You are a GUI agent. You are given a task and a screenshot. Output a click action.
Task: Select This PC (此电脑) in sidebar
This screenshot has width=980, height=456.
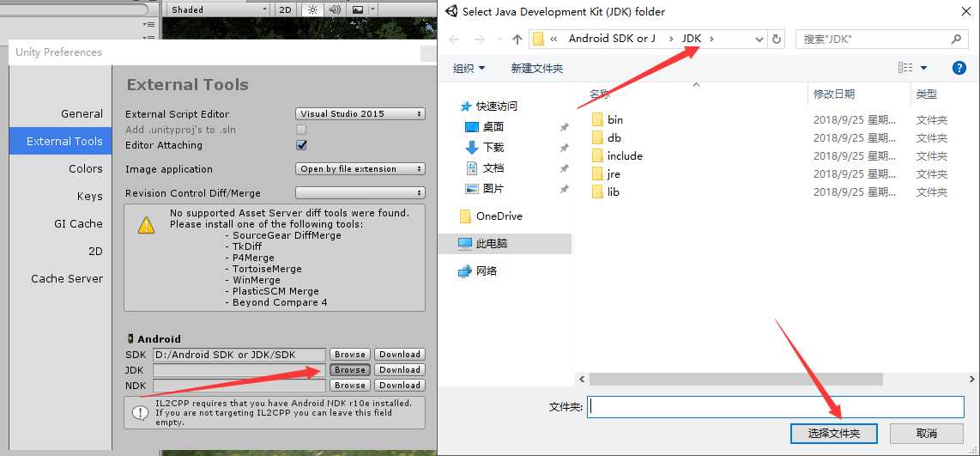click(505, 243)
